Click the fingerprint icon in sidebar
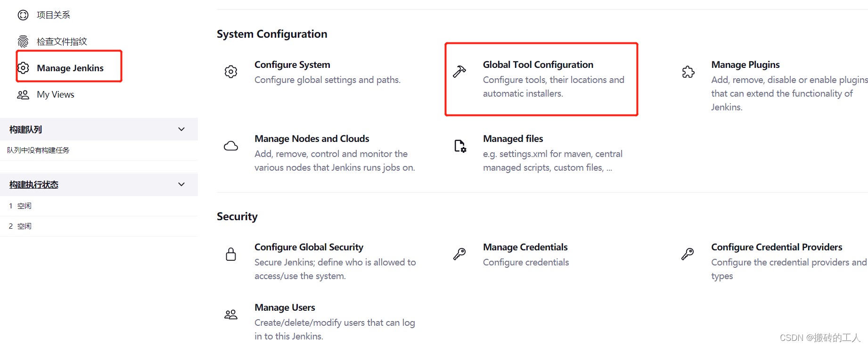Image resolution: width=868 pixels, height=347 pixels. tap(23, 41)
